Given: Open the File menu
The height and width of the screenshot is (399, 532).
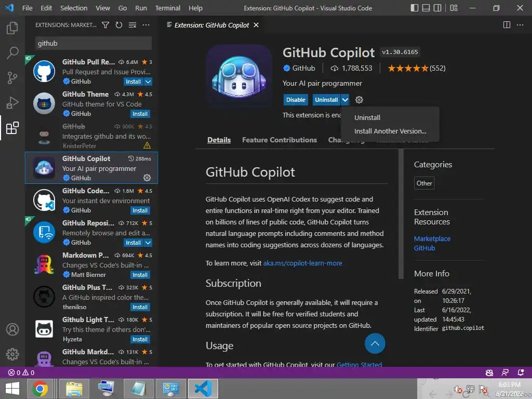Looking at the screenshot, I should pos(27,8).
